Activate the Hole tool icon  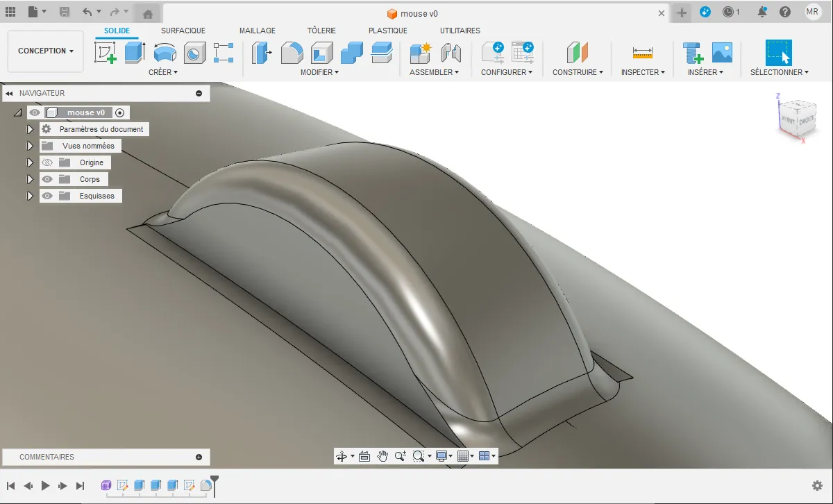[195, 53]
